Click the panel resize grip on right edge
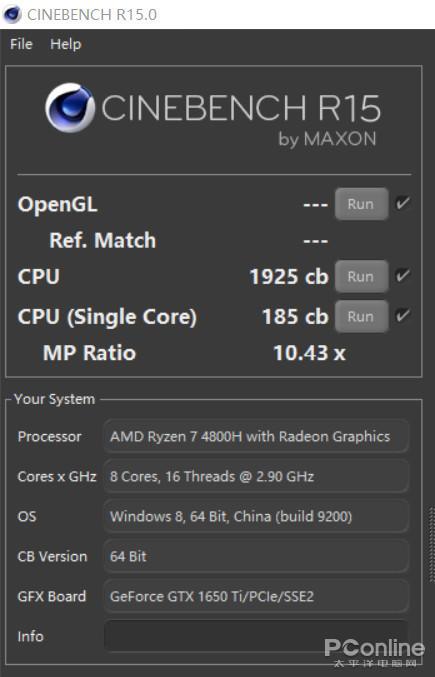The height and width of the screenshot is (677, 435). click(432, 545)
